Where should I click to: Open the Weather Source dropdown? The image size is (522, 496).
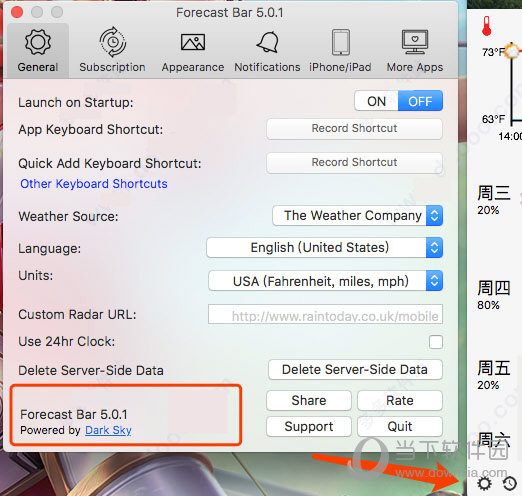(x=357, y=216)
